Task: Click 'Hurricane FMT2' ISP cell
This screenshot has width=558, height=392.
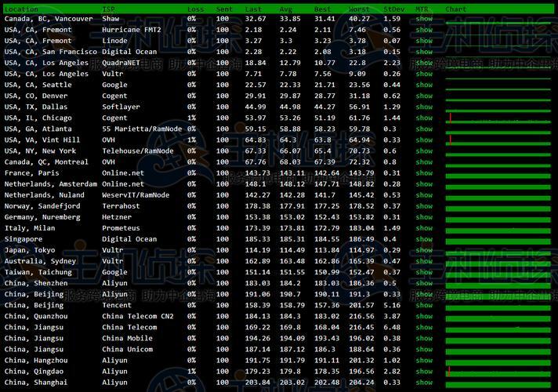Action: [132, 30]
